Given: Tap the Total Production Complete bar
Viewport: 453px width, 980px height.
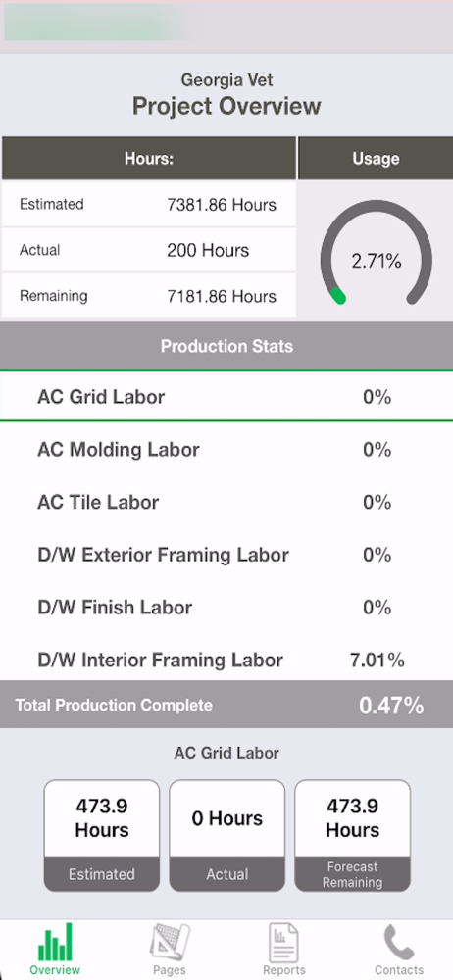Looking at the screenshot, I should [x=226, y=705].
